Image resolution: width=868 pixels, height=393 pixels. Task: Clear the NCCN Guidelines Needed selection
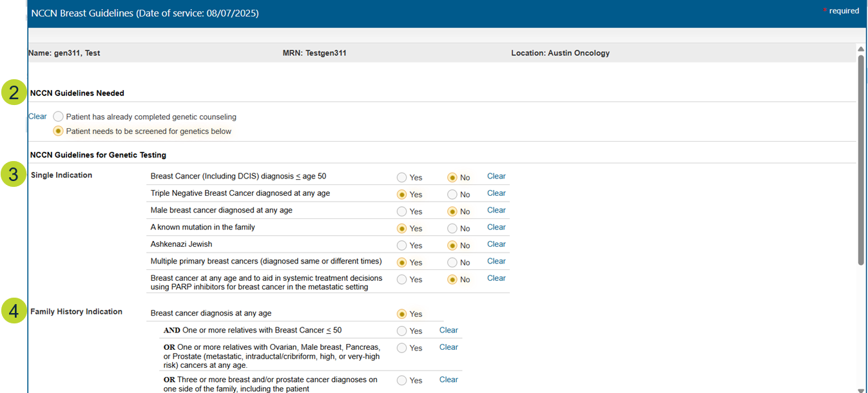[37, 117]
